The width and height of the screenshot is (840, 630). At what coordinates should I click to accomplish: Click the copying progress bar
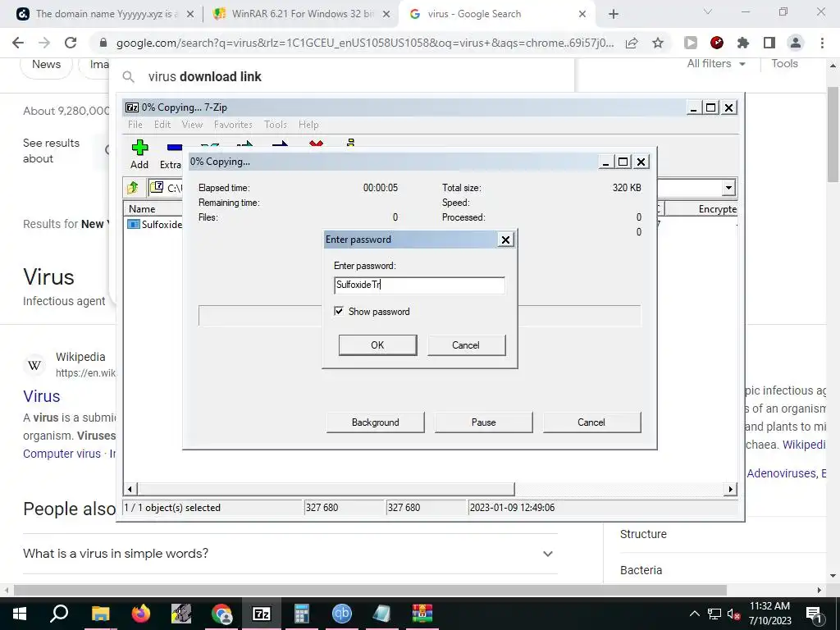pos(419,316)
